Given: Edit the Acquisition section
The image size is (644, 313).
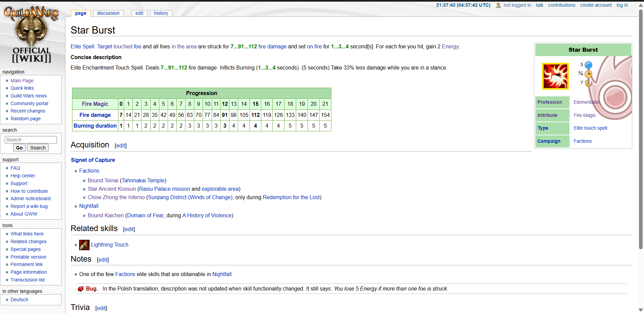Looking at the screenshot, I should click(121, 146).
